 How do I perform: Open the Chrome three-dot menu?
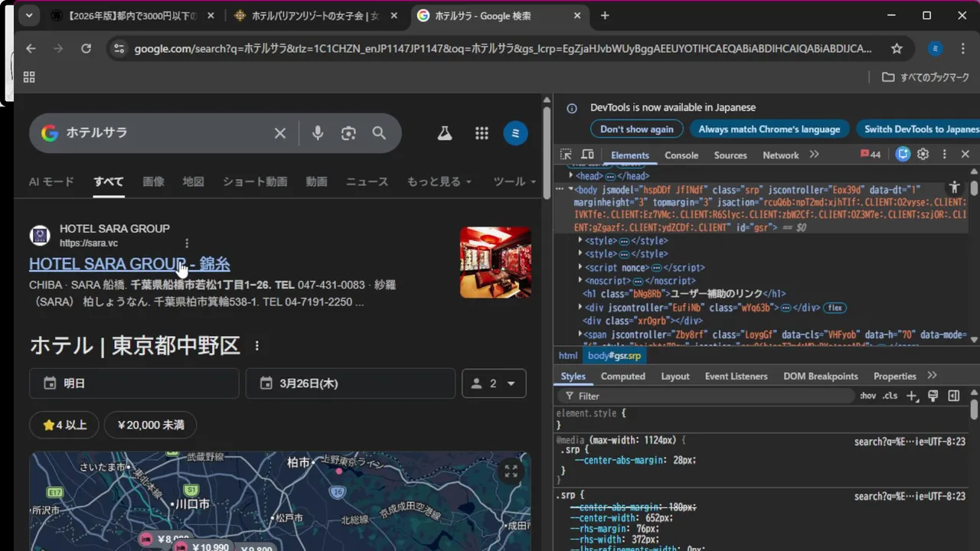click(963, 48)
